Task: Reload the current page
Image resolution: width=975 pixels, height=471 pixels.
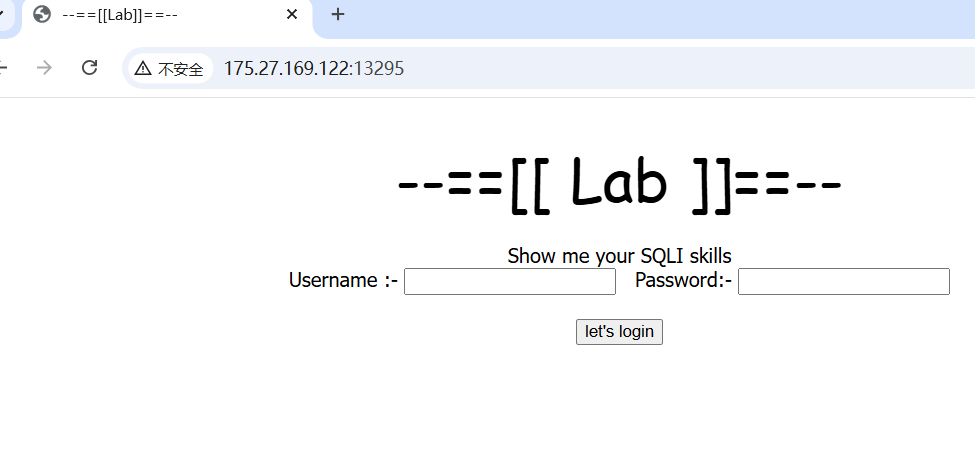Action: pyautogui.click(x=89, y=68)
